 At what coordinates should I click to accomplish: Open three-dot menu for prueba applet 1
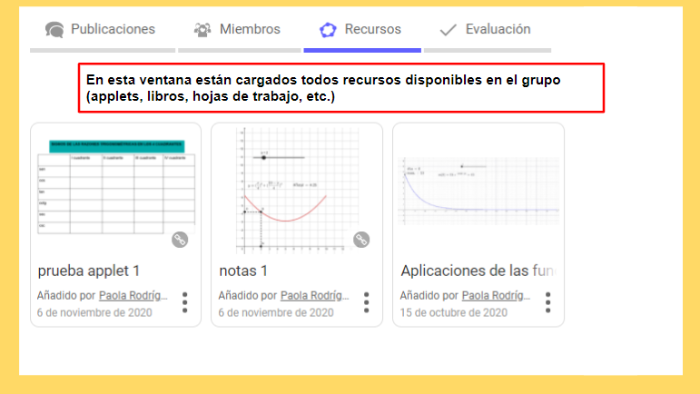(x=185, y=303)
